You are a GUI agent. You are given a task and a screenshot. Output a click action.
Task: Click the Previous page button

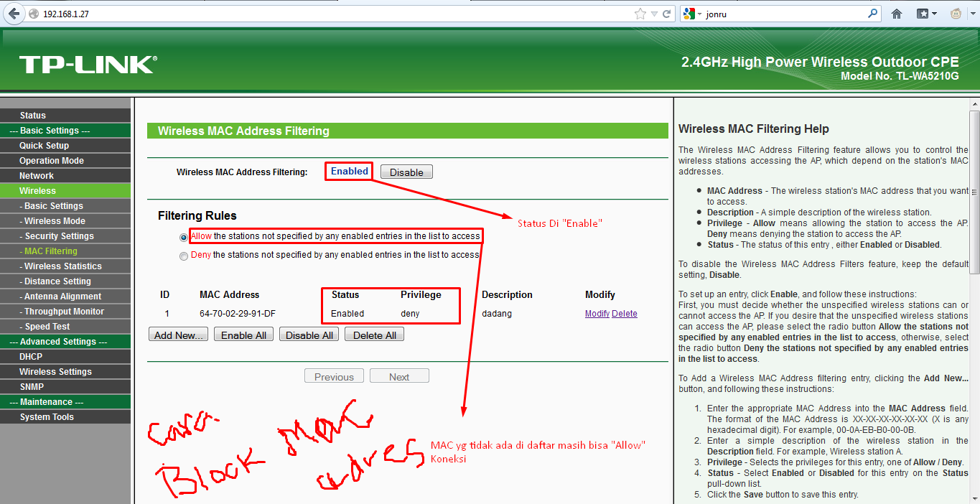pyautogui.click(x=335, y=377)
